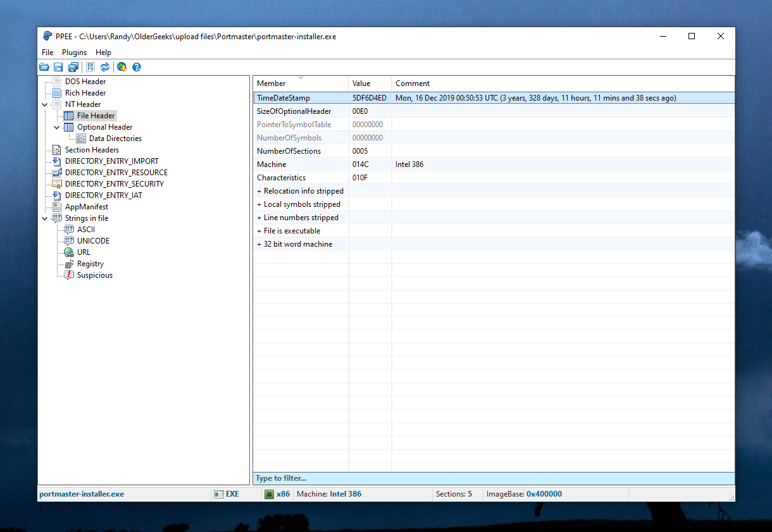Click the Suspicious exclamation icon
Viewport: 772px width, 532px height.
click(x=69, y=275)
